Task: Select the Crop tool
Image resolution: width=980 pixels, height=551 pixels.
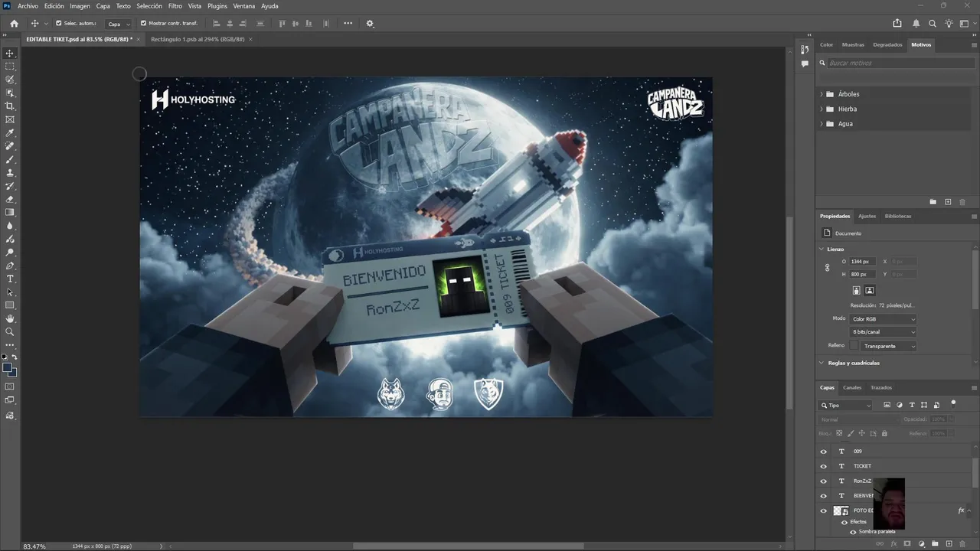Action: click(10, 106)
